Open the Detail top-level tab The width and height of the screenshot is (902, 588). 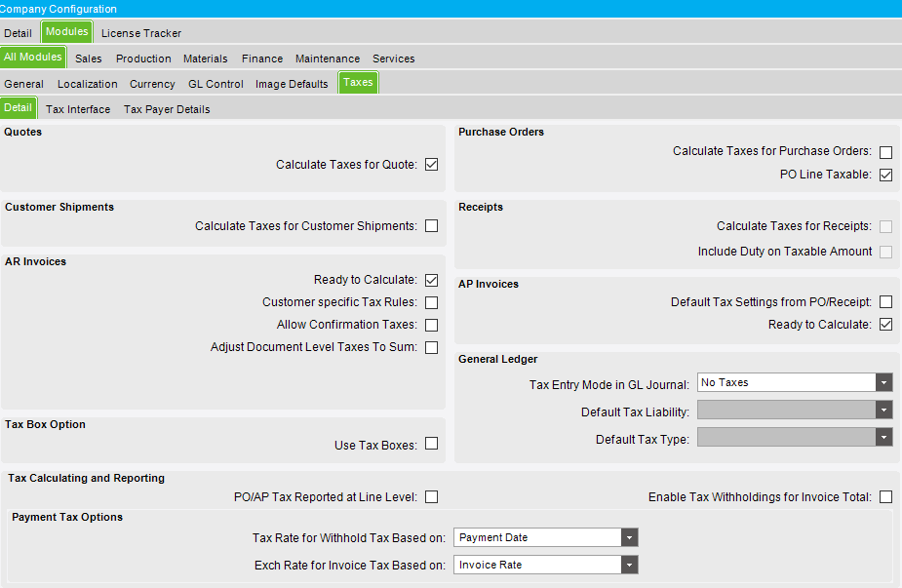pos(18,33)
